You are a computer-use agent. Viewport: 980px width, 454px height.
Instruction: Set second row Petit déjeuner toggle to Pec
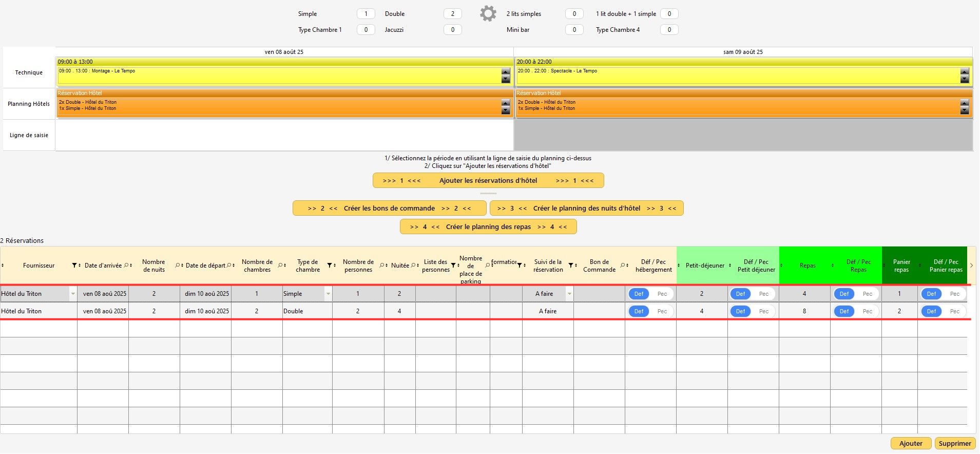764,311
